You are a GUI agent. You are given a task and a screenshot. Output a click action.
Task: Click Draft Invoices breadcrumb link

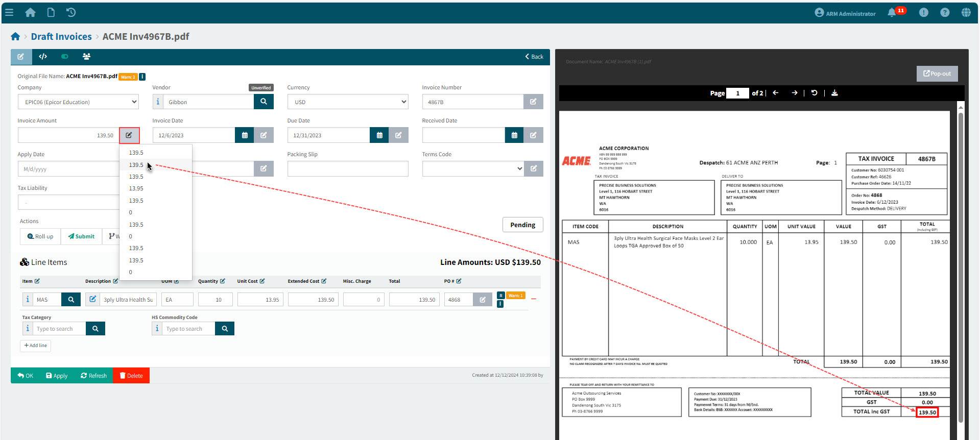pos(61,37)
